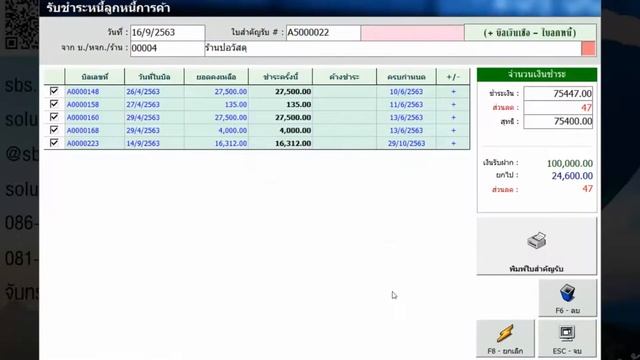Click the carried forward value 24,600.00
Image resolution: width=640 pixels, height=360 pixels.
click(x=572, y=176)
